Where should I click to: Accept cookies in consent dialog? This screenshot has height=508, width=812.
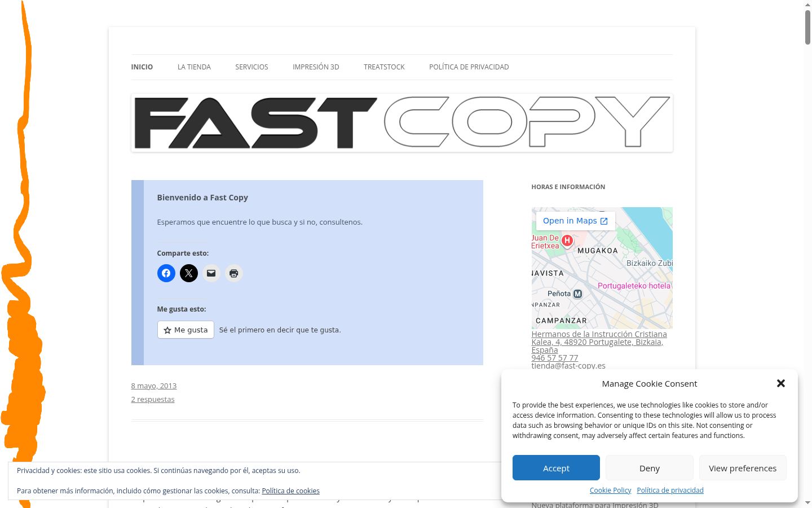556,468
